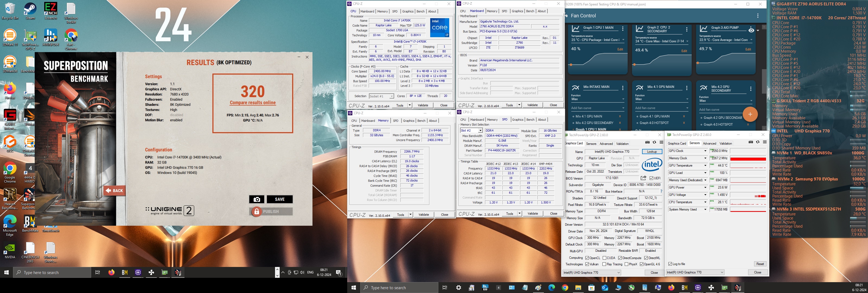Click the BIOS export share icon in GPU-Z
Screen dimensions: 868x293
coord(643,178)
